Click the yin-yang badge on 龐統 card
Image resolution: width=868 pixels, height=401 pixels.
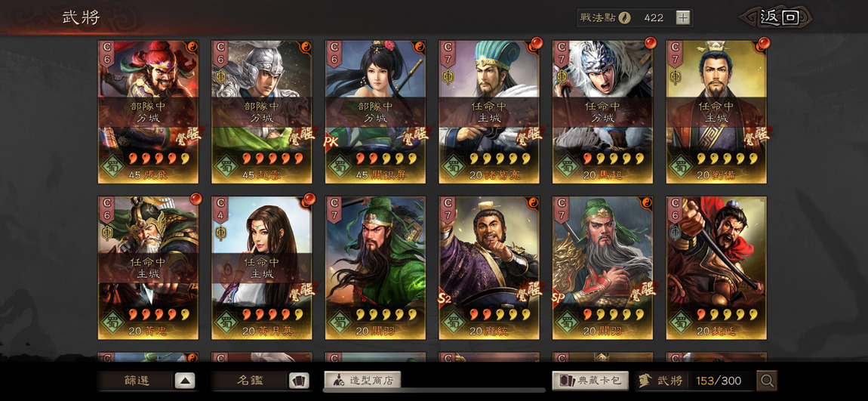pos(533,202)
